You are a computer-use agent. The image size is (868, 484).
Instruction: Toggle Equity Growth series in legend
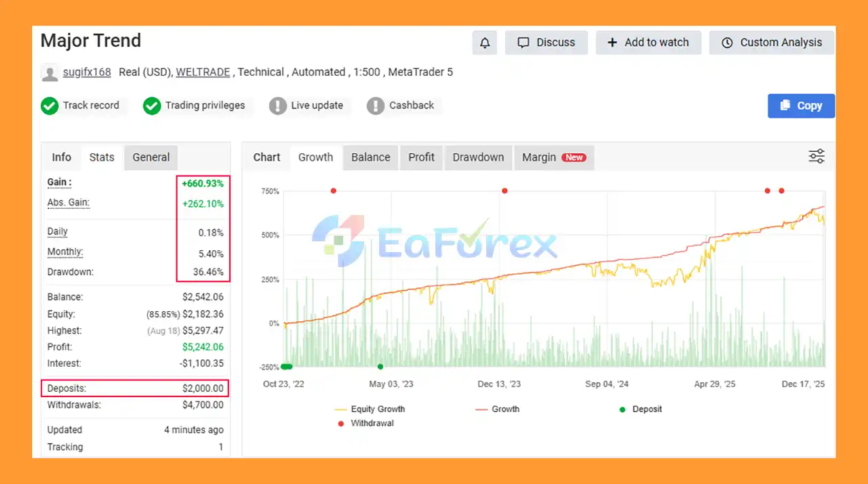(370, 409)
